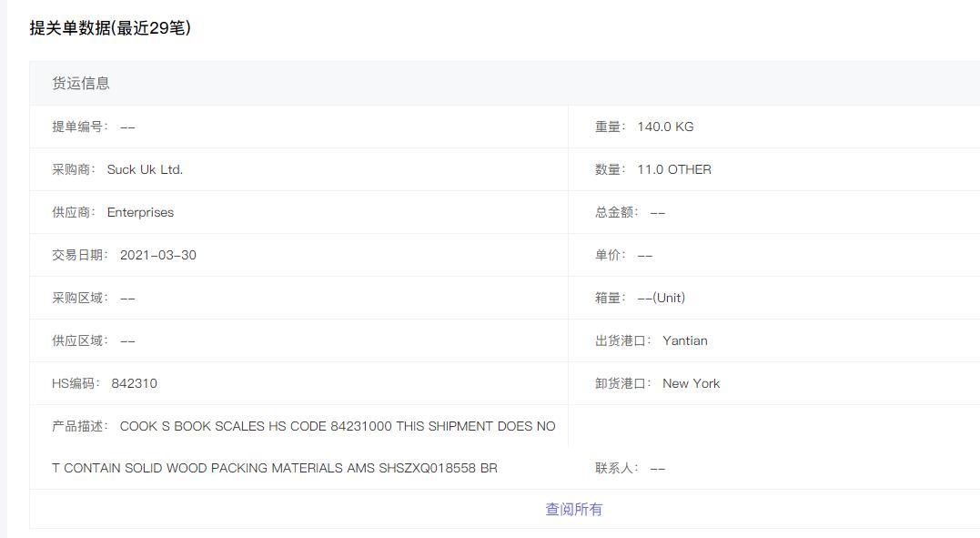Screen dimensions: 980x538
Task: Select quantity value 11.0 OTHER
Action: coord(674,169)
